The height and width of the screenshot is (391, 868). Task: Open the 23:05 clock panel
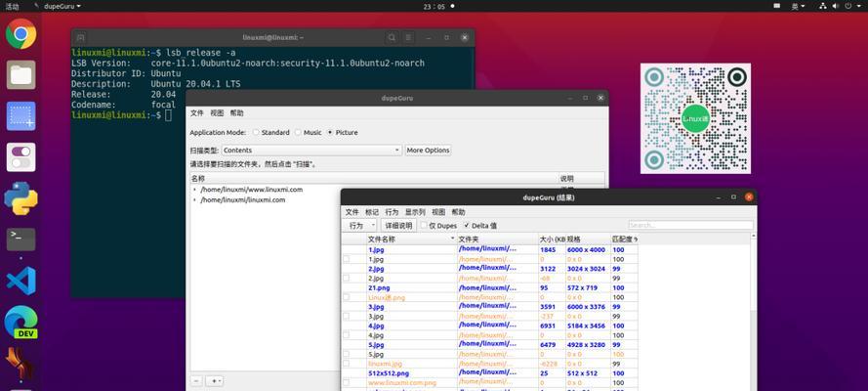(434, 6)
